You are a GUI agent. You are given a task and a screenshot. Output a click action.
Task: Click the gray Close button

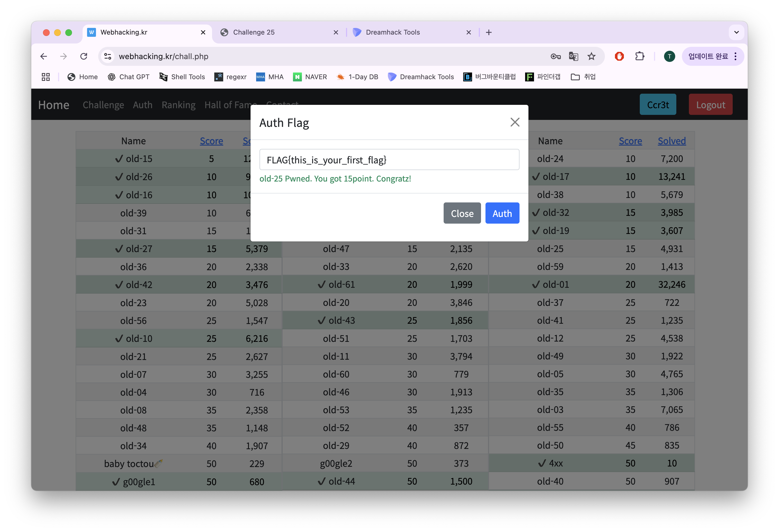(462, 213)
